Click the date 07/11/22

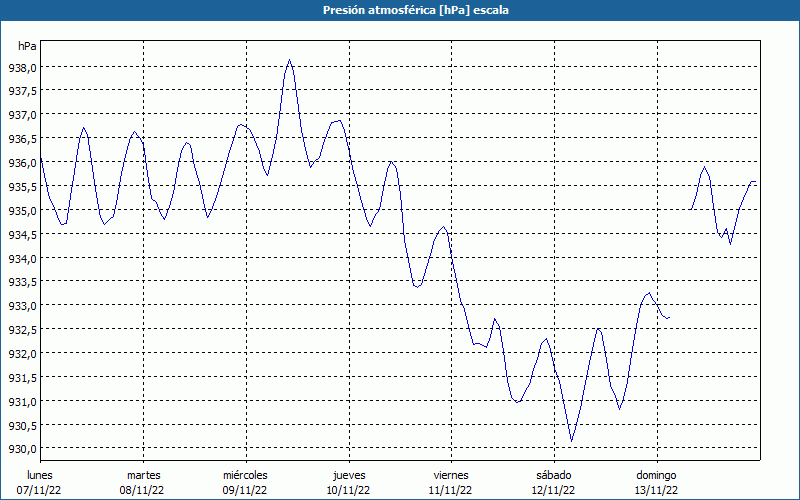(39, 490)
